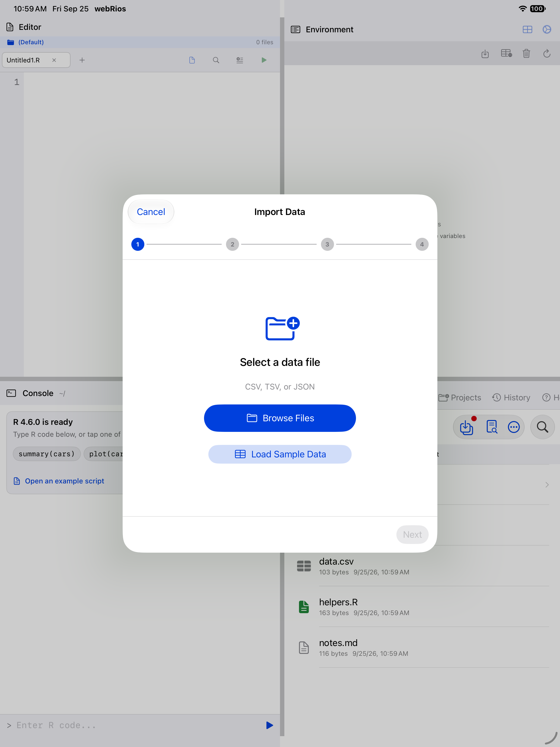The image size is (560, 747).
Task: Click the Environment import data icon
Action: (x=485, y=53)
